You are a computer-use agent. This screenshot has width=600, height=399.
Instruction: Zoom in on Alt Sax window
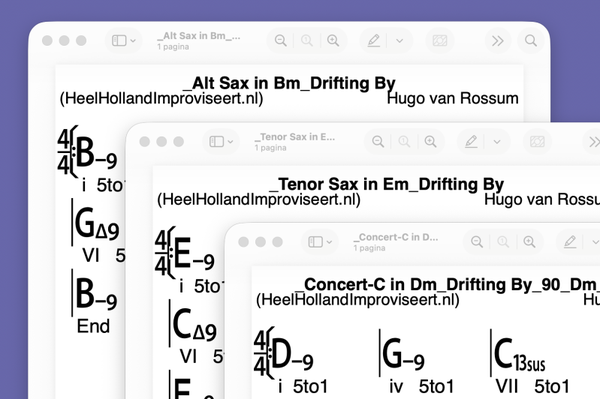(x=333, y=41)
